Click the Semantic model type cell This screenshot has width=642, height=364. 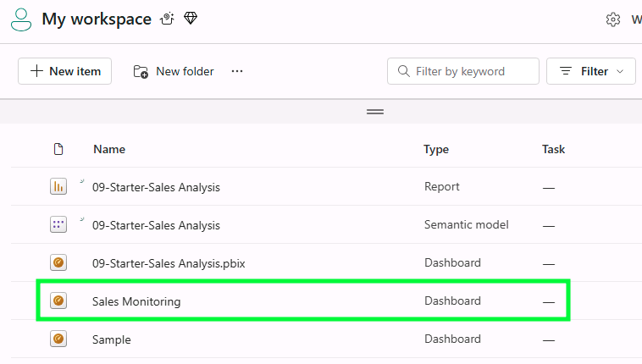[467, 224]
